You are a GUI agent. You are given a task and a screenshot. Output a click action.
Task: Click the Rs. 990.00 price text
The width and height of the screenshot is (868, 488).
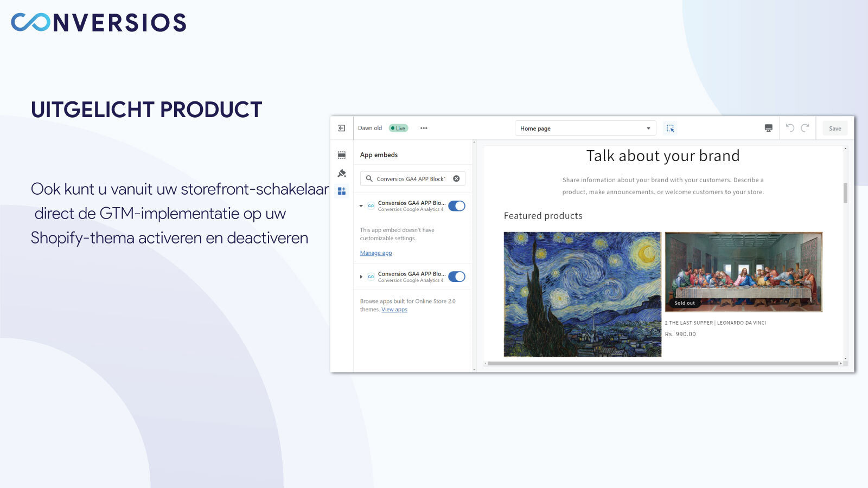680,334
